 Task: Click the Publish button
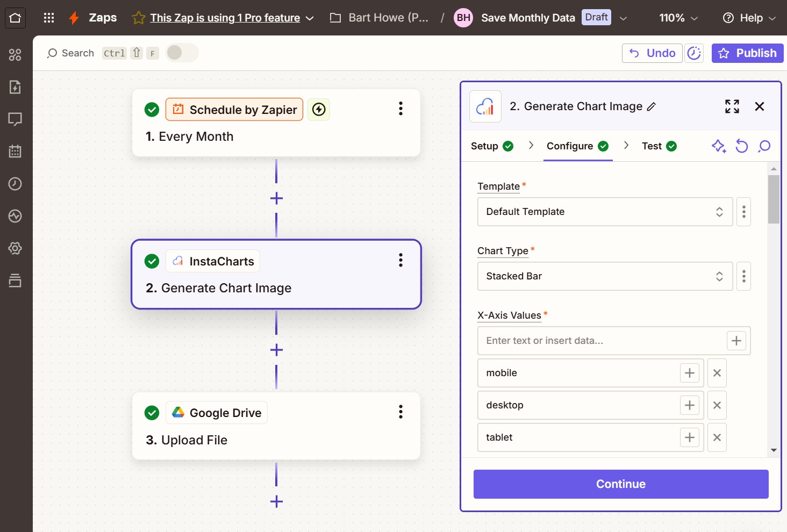coord(748,53)
